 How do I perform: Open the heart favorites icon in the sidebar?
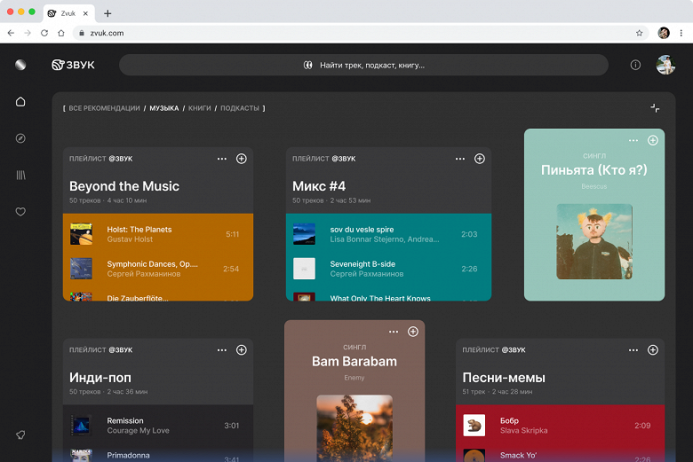click(20, 212)
